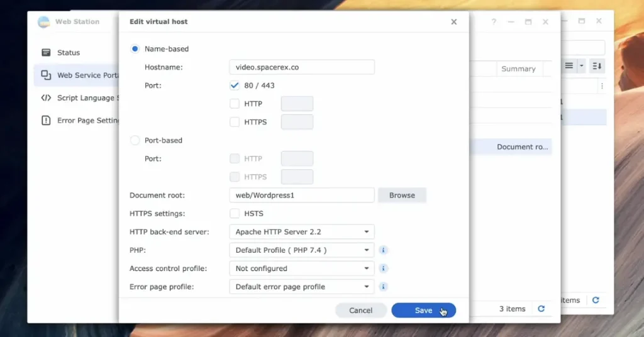Screen dimensions: 644x337
Task: Open the Status section in sidebar
Action: [x=68, y=53]
